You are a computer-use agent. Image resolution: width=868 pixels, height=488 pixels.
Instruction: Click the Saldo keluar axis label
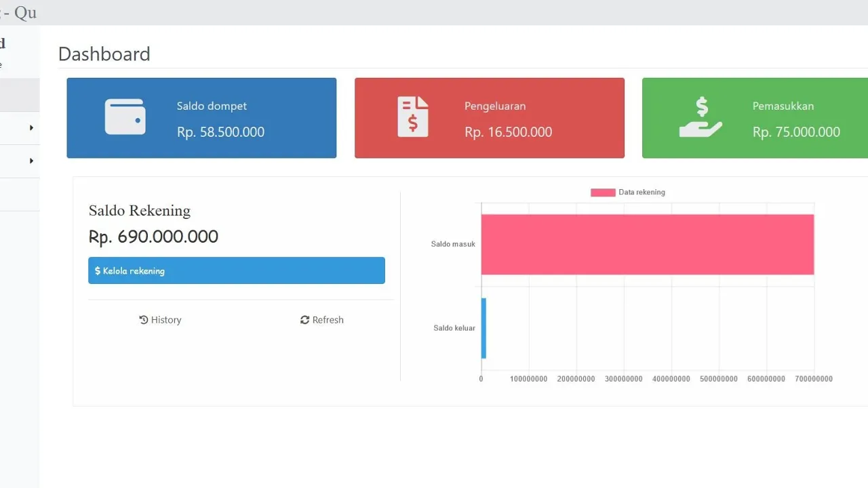(454, 328)
